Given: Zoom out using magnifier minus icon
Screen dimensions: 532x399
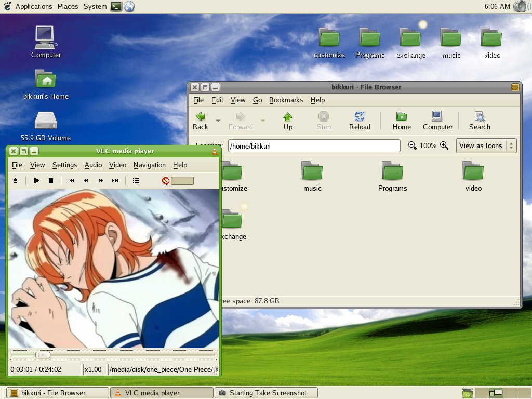Looking at the screenshot, I should pos(412,145).
